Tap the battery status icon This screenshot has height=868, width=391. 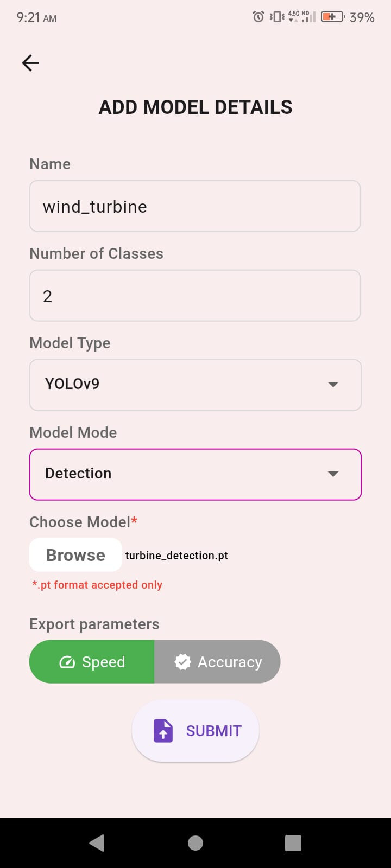pos(332,17)
